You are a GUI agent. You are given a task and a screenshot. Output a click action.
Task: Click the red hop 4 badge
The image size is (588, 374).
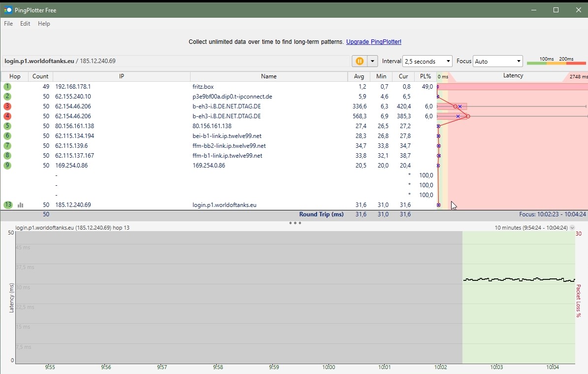(7, 116)
